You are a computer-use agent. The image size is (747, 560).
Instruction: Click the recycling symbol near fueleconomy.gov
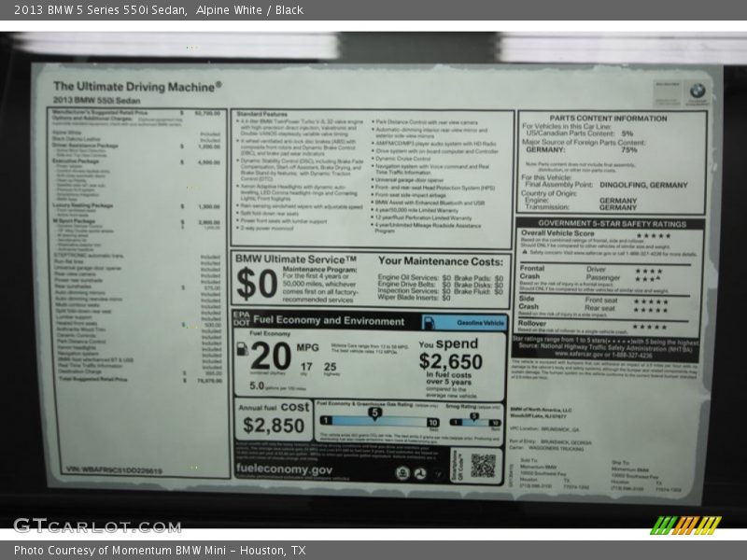(419, 471)
